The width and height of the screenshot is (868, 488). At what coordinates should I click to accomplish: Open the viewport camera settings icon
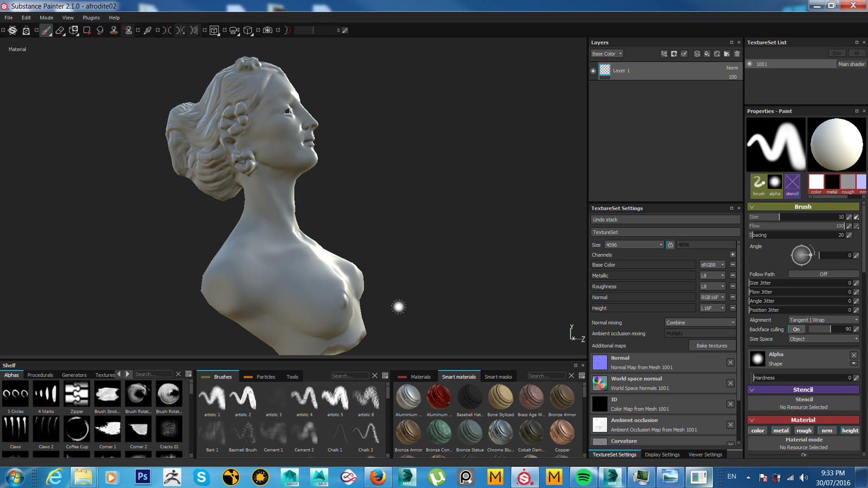[234, 30]
